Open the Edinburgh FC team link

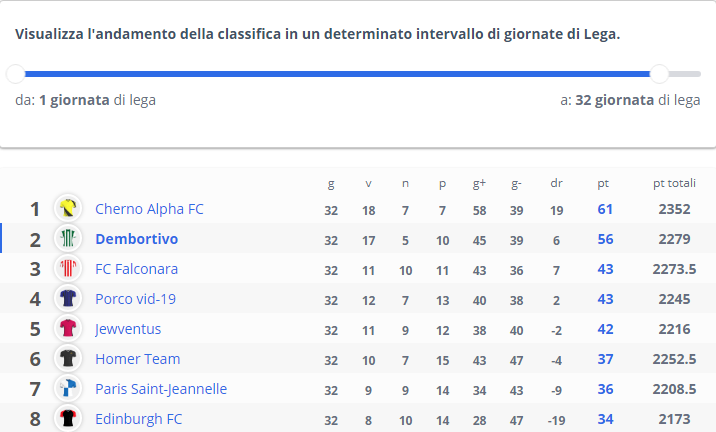tap(138, 419)
